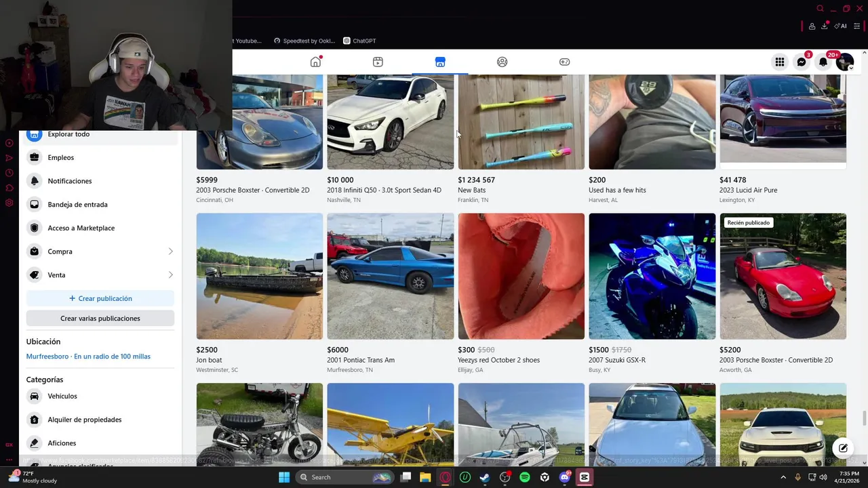Open Steam from the taskbar
Screen dimensions: 868x488
(x=485, y=477)
